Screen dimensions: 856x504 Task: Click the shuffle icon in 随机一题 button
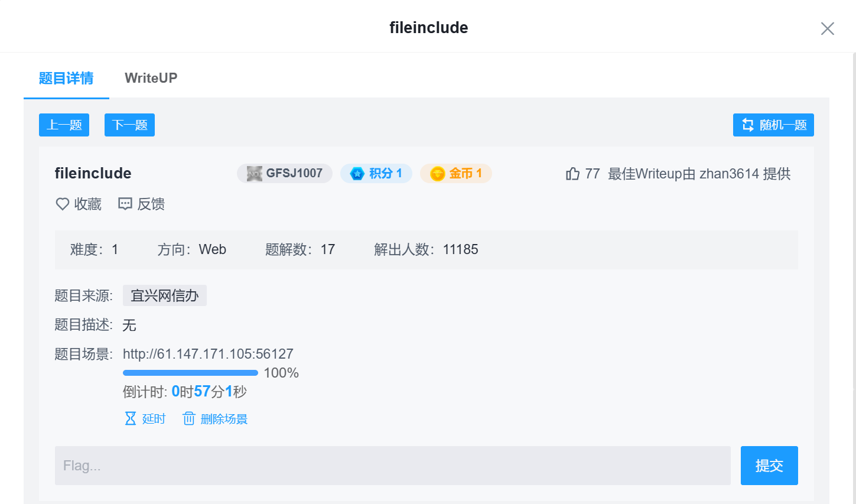[748, 125]
